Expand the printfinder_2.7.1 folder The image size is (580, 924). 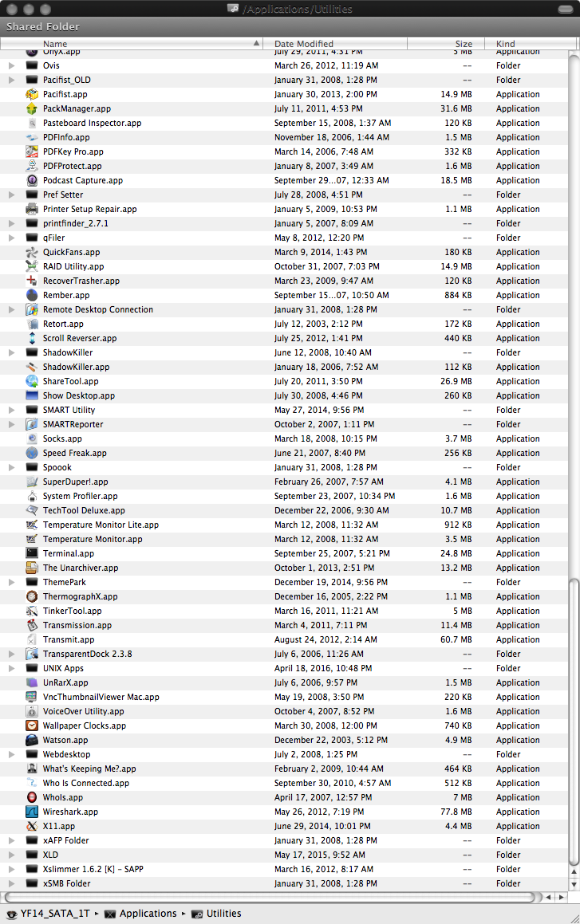point(12,223)
